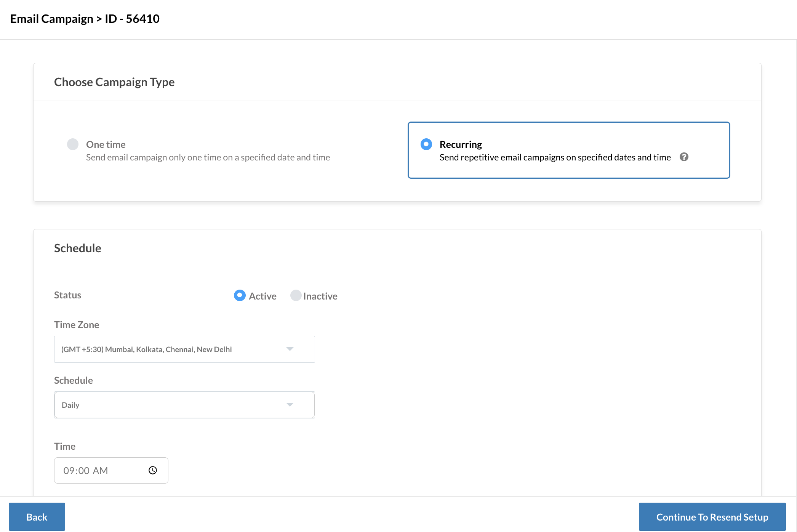Click the ID - 56410 breadcrumb text

pos(132,19)
